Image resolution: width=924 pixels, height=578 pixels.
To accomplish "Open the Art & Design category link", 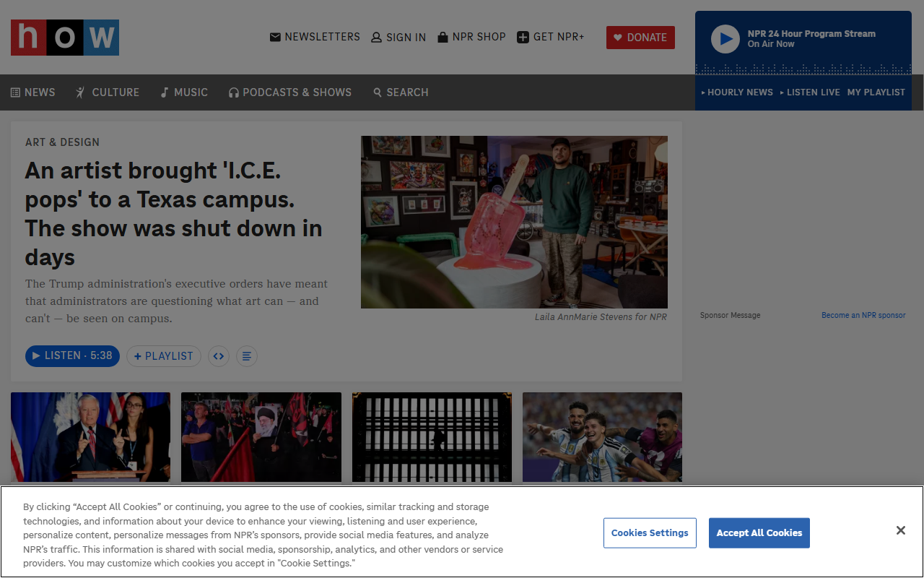I will (62, 142).
